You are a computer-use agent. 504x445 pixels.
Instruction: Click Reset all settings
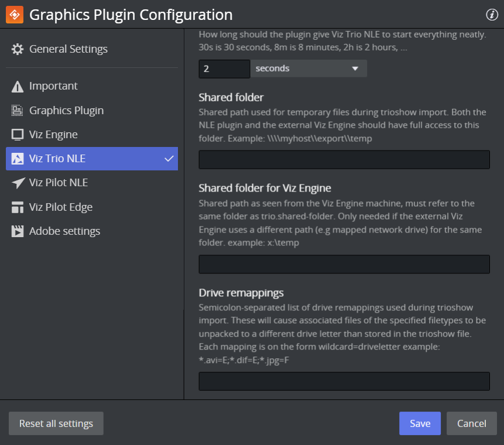click(56, 423)
